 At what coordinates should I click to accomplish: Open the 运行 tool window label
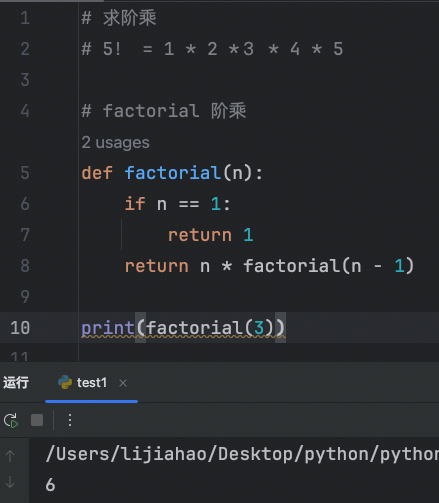pyautogui.click(x=16, y=383)
